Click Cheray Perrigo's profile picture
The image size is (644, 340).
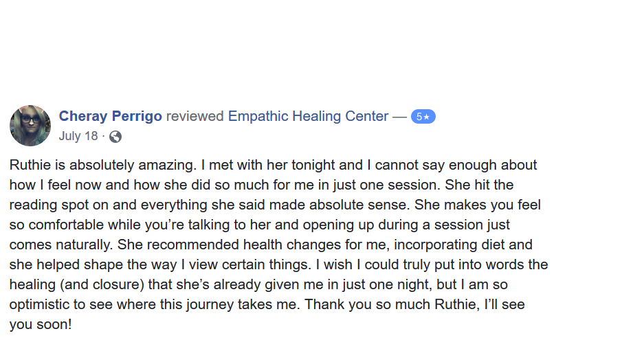coord(30,126)
